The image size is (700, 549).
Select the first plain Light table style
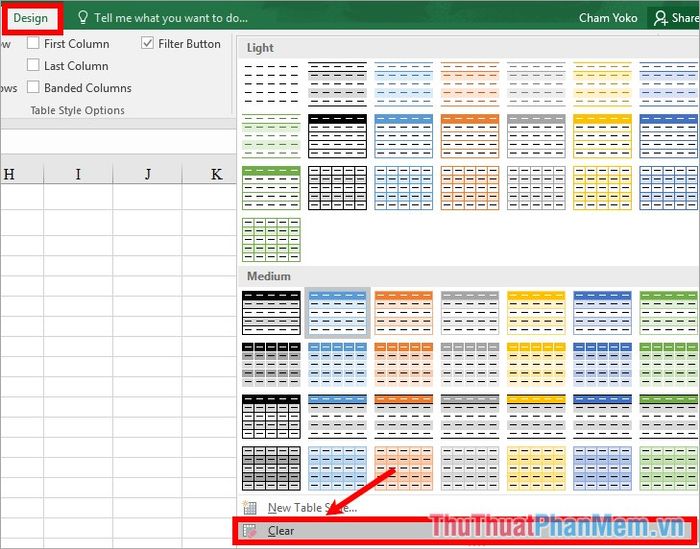(271, 83)
